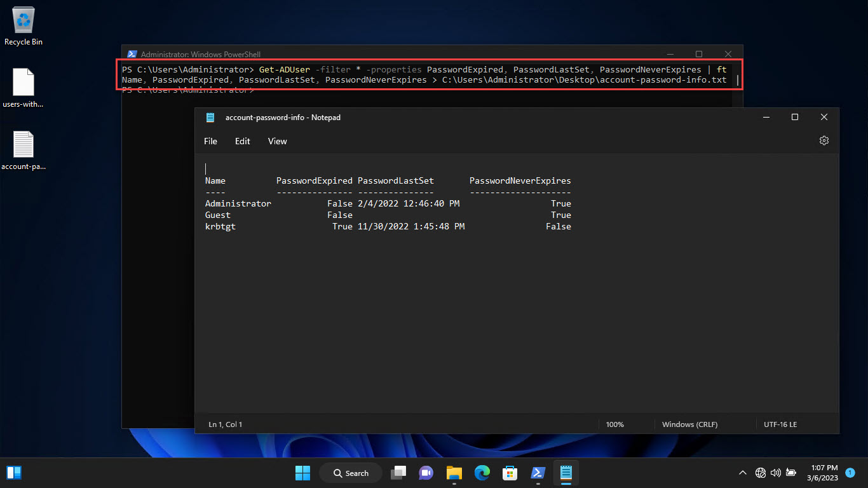
Task: Open the Edit menu in Notepad
Action: coord(243,141)
